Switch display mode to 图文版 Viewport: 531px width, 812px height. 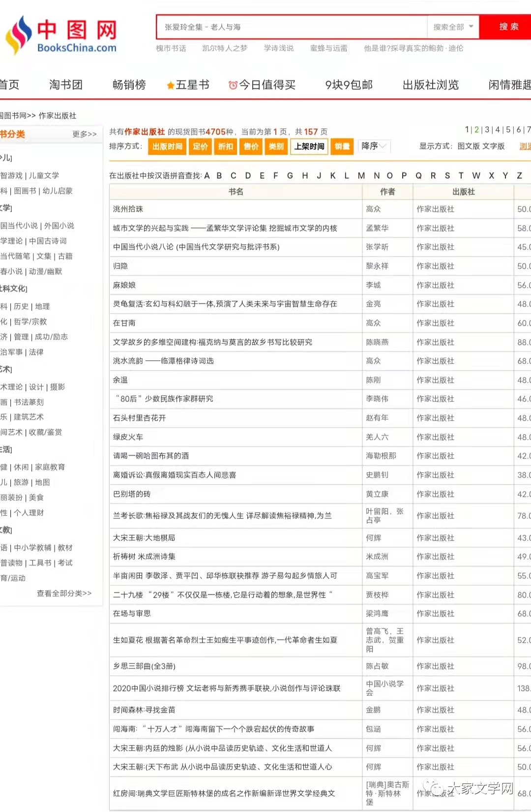[x=469, y=146]
